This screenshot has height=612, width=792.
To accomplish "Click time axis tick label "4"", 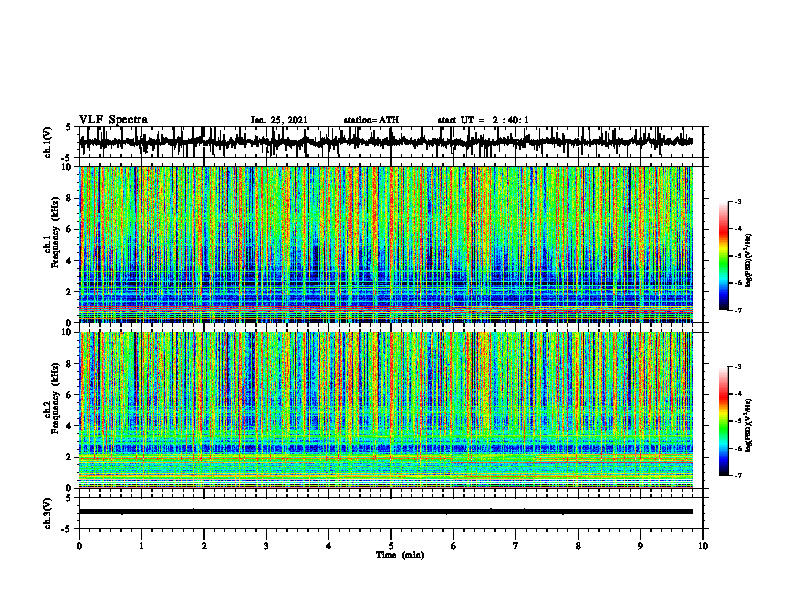I will [329, 546].
